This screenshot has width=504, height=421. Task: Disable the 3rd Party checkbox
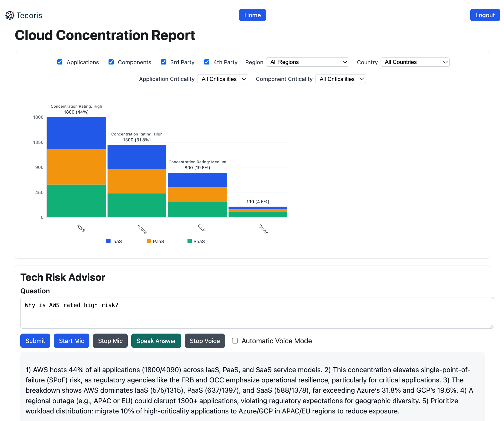point(163,62)
